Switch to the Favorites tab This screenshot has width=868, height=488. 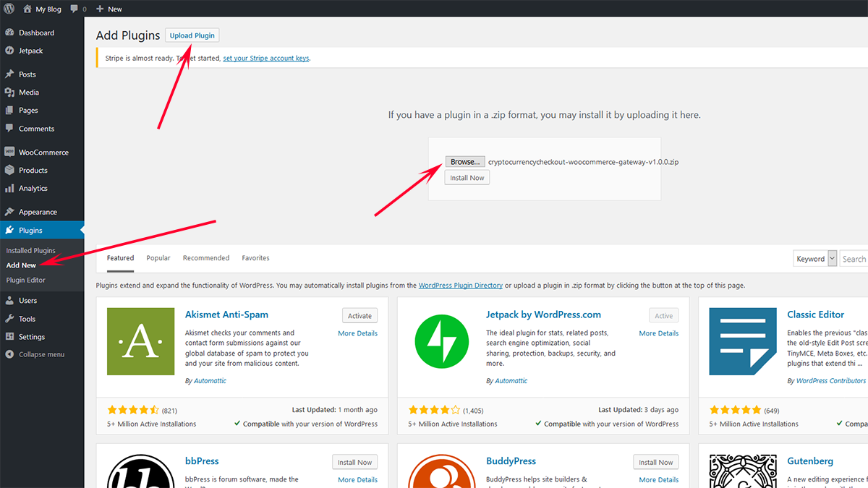(255, 258)
